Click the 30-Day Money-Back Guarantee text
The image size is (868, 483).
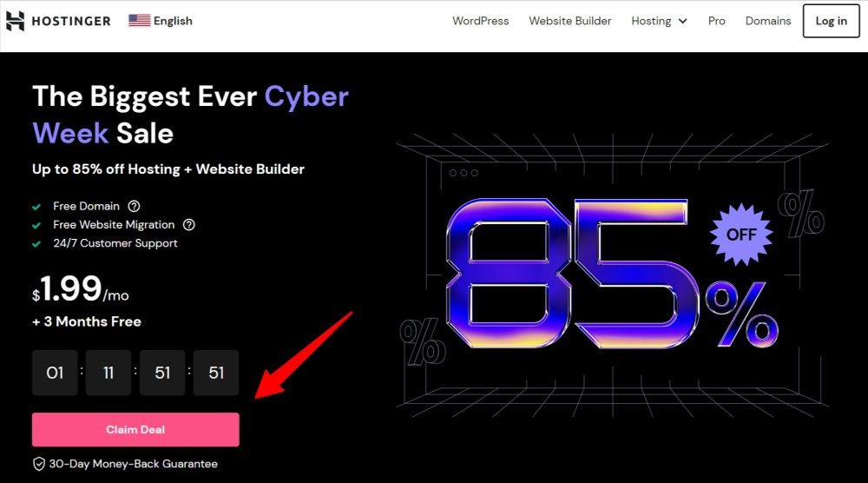tap(134, 464)
